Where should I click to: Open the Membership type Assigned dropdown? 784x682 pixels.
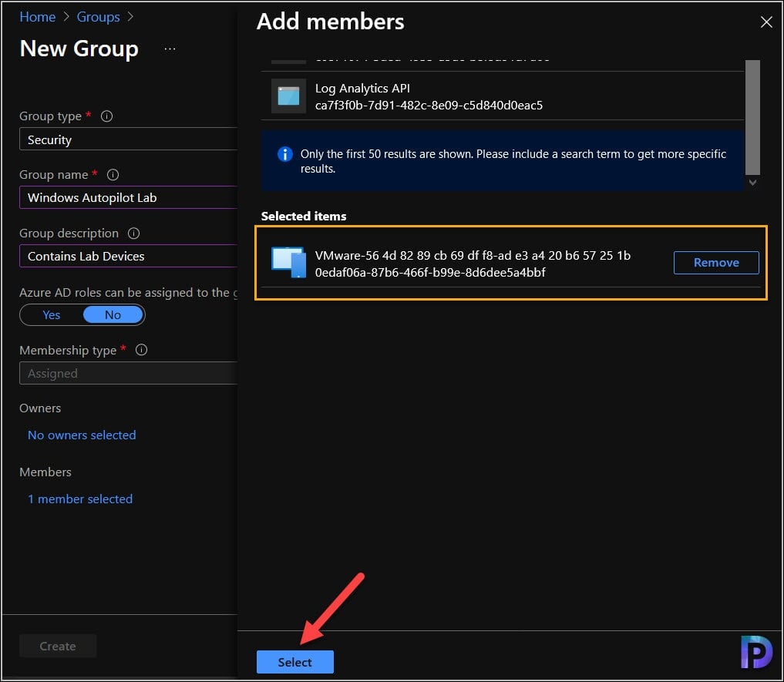(x=128, y=373)
